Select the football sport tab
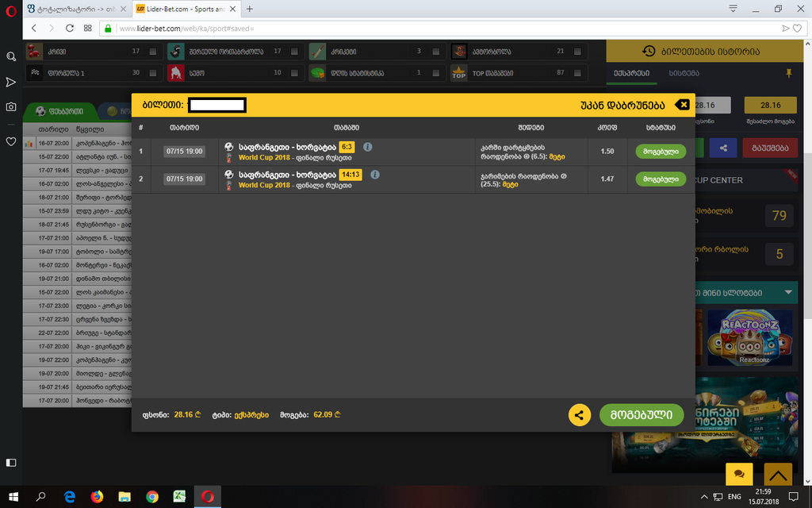This screenshot has width=812, height=508. 59,111
